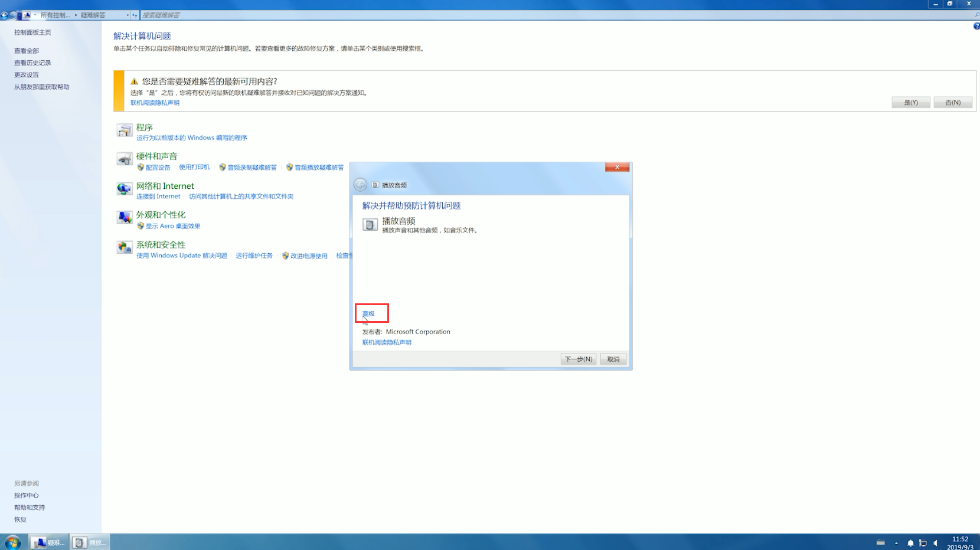Click 取消 button in dialog
The height and width of the screenshot is (550, 980).
pyautogui.click(x=613, y=359)
